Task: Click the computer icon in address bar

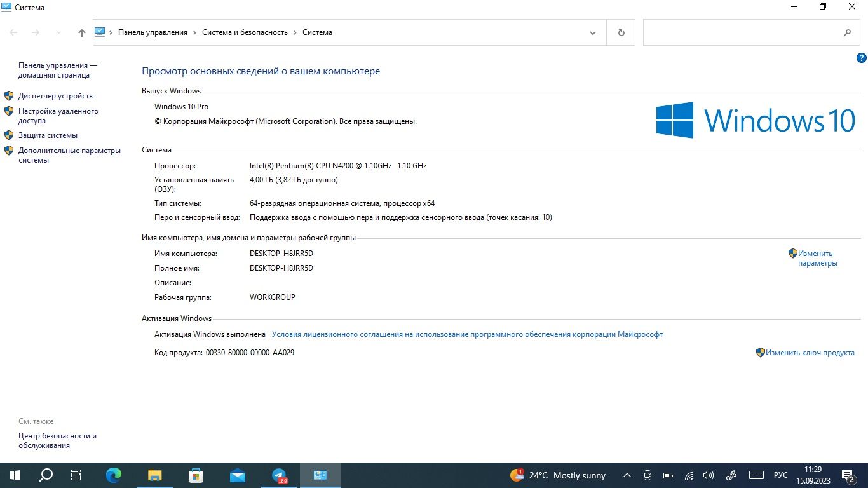Action: click(100, 32)
